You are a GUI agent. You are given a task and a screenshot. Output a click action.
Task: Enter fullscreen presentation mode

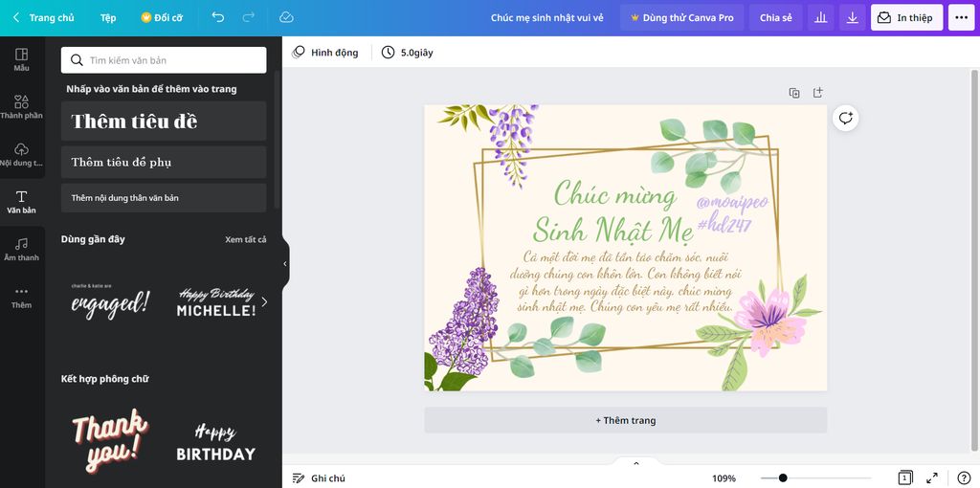click(x=932, y=478)
